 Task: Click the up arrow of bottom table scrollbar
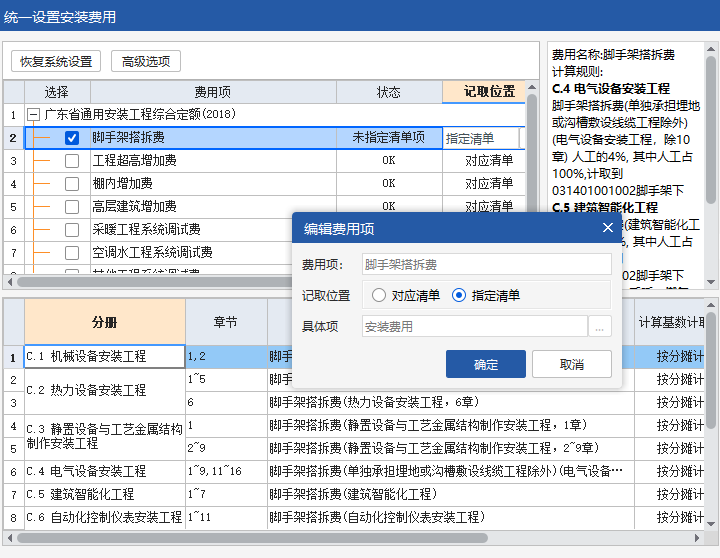click(710, 305)
